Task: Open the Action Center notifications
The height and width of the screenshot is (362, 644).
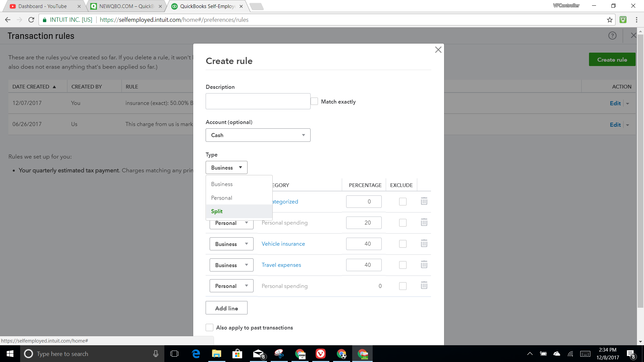Action: [631, 354]
